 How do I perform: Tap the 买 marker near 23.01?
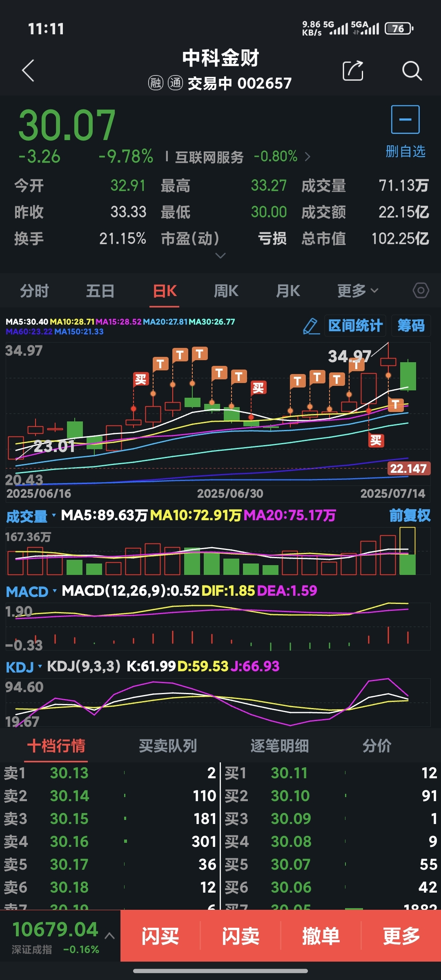(141, 379)
